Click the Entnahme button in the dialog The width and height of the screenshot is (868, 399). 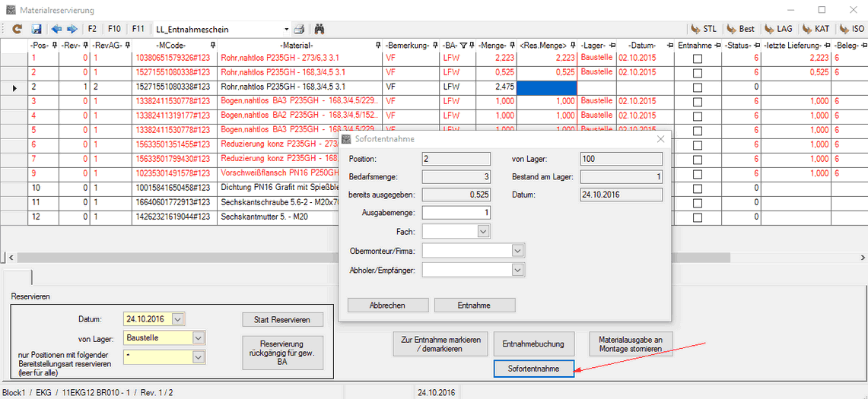[x=475, y=305]
